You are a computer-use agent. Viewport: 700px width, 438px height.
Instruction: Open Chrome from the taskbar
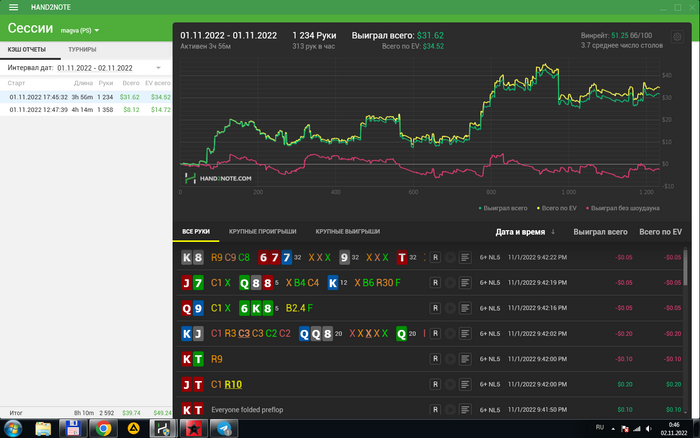(103, 429)
